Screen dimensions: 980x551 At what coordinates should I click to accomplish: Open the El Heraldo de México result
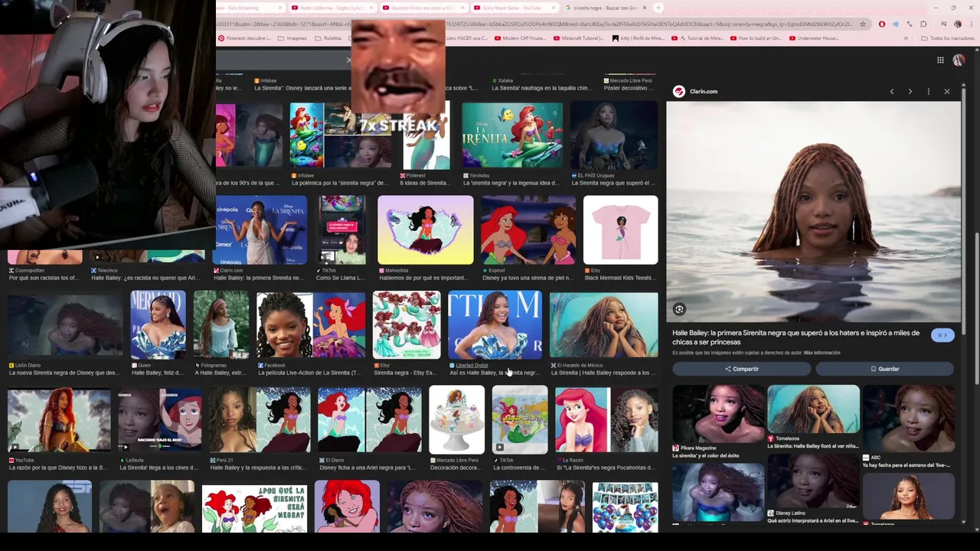603,325
